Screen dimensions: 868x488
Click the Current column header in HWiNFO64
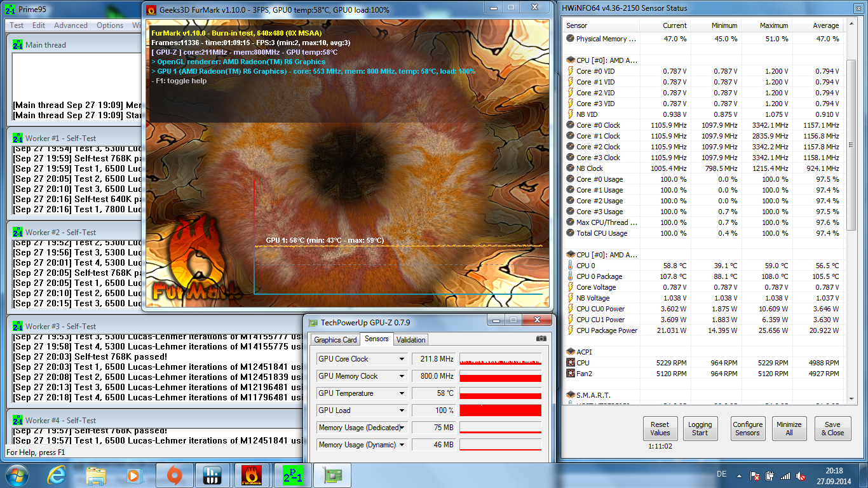(x=665, y=25)
